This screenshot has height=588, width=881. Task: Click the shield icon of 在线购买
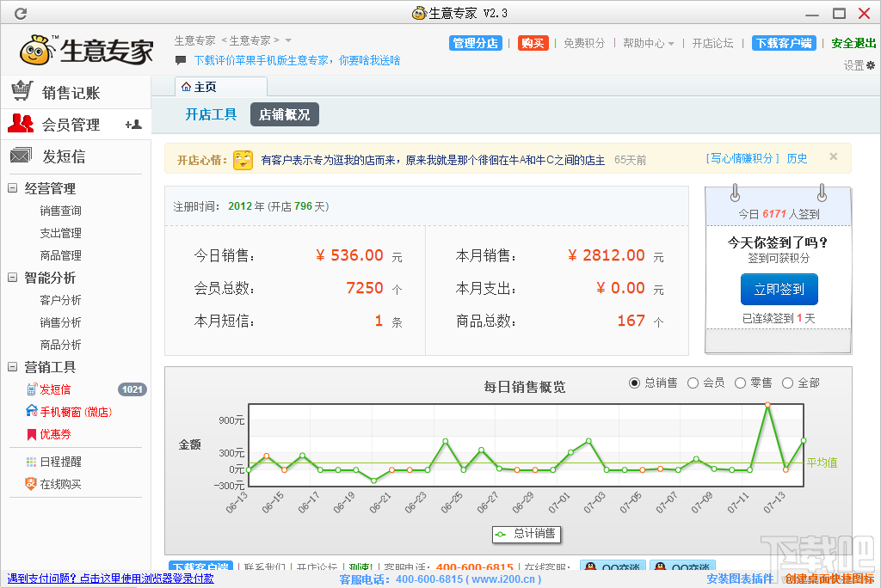(x=31, y=483)
